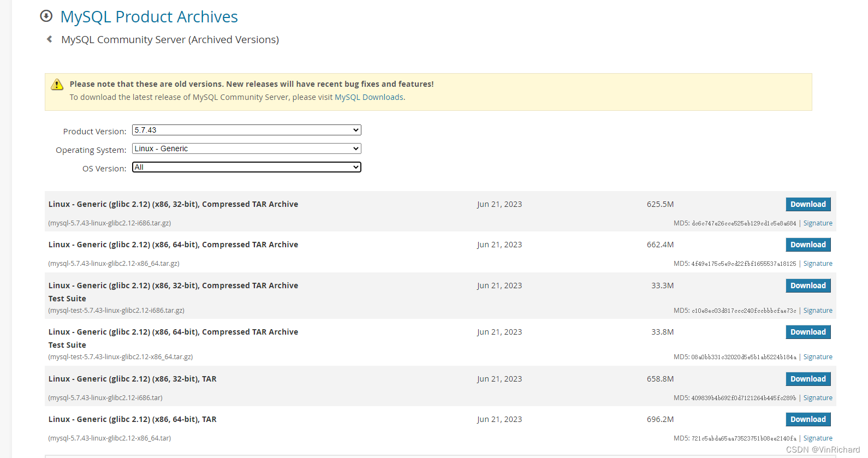
Task: Download the 32-bit Compressed TAR Archive, 625.5M
Action: pyautogui.click(x=808, y=204)
